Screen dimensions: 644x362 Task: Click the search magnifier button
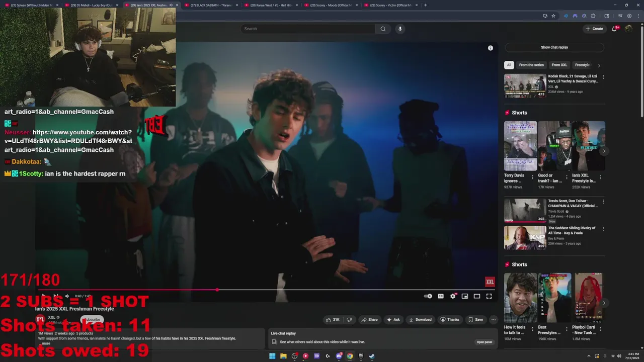(383, 29)
